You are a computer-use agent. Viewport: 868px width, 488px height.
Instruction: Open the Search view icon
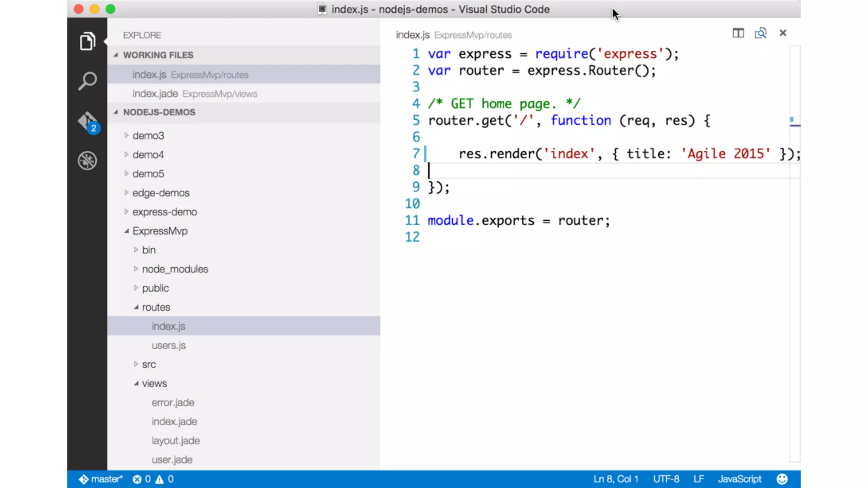(87, 80)
